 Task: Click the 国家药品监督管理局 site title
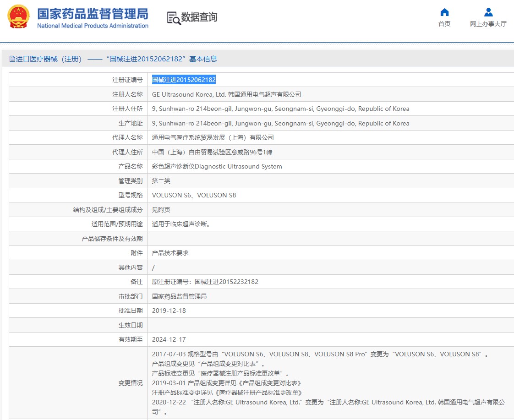pos(93,14)
